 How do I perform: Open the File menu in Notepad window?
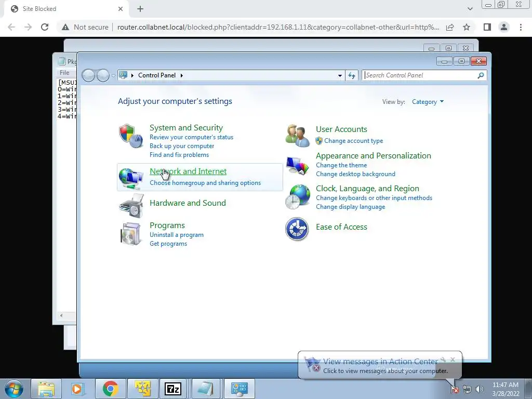[x=64, y=73]
